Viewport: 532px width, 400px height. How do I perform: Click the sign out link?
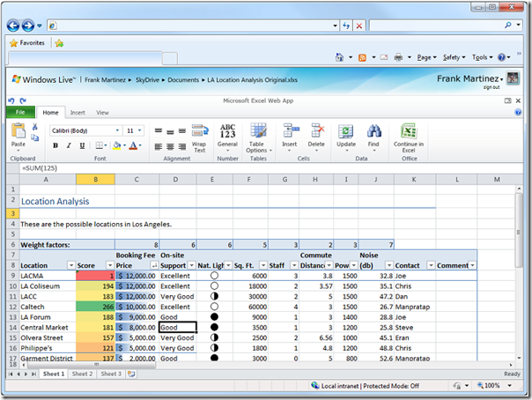click(x=491, y=87)
